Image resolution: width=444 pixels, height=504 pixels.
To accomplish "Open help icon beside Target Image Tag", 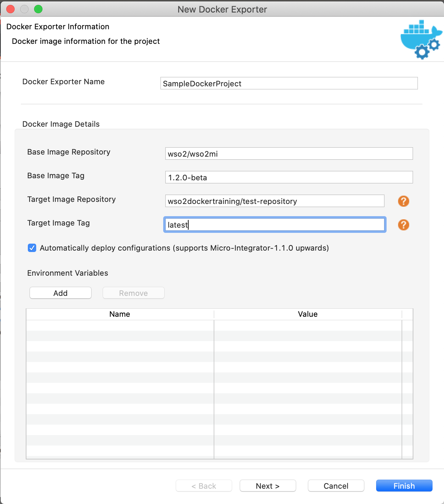I will click(x=404, y=225).
